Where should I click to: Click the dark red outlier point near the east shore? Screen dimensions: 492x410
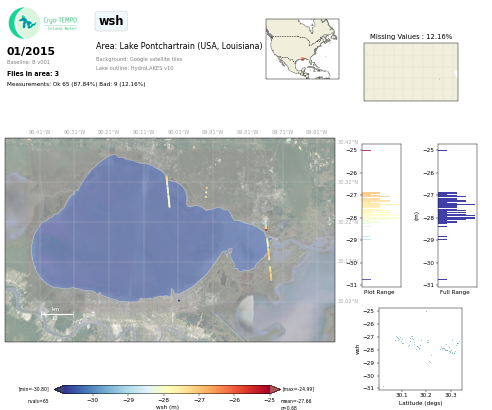click(x=266, y=229)
